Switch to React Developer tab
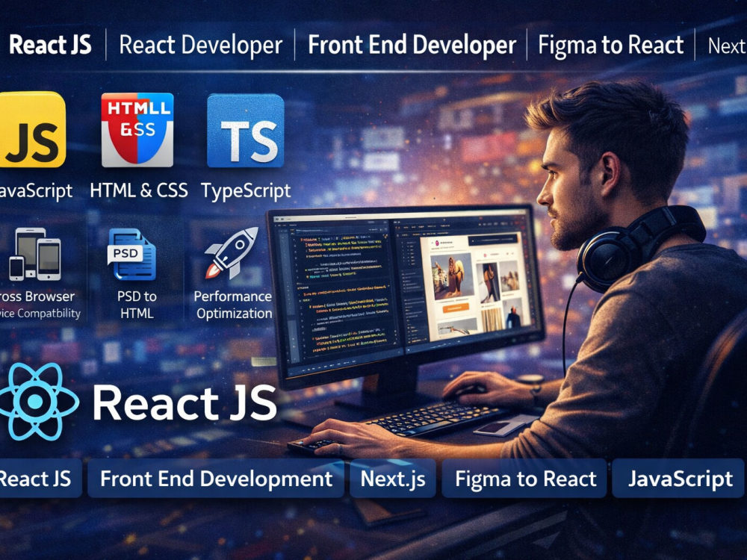This screenshot has height=560, width=747. click(x=200, y=46)
